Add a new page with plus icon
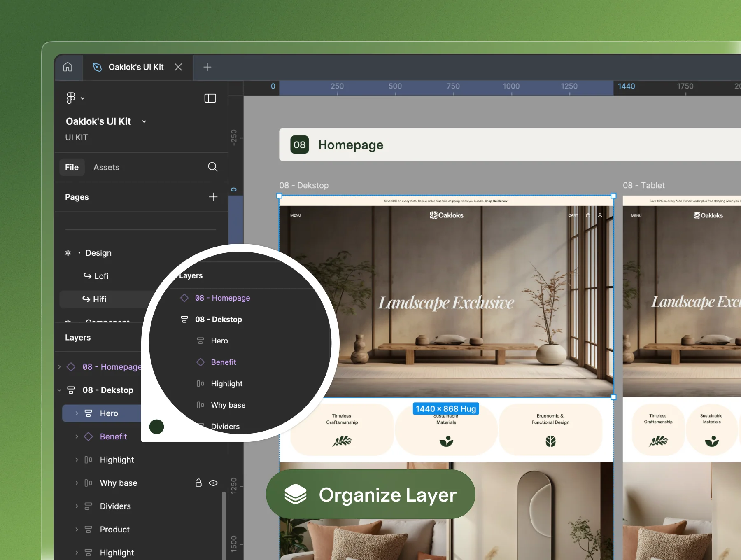This screenshot has height=560, width=741. pyautogui.click(x=213, y=197)
